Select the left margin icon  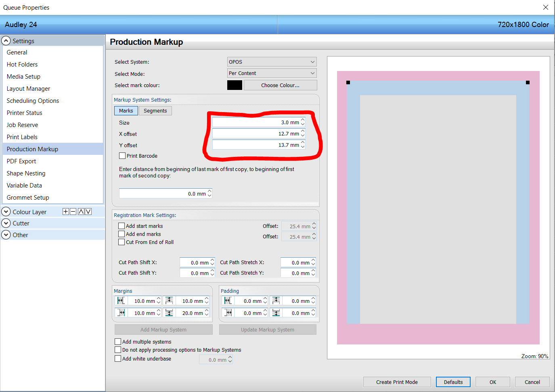[120, 300]
